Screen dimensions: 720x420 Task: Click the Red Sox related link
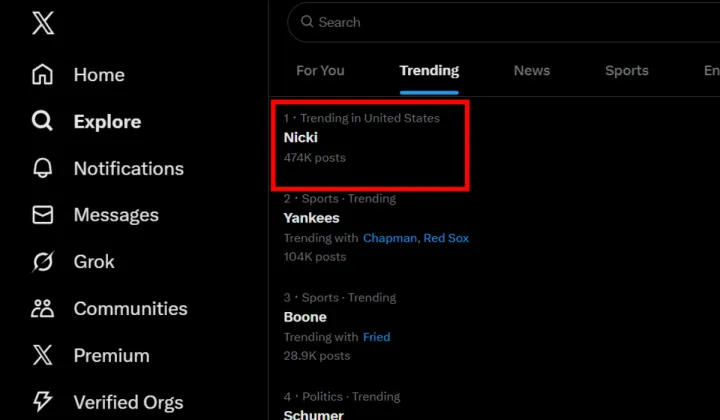click(446, 238)
